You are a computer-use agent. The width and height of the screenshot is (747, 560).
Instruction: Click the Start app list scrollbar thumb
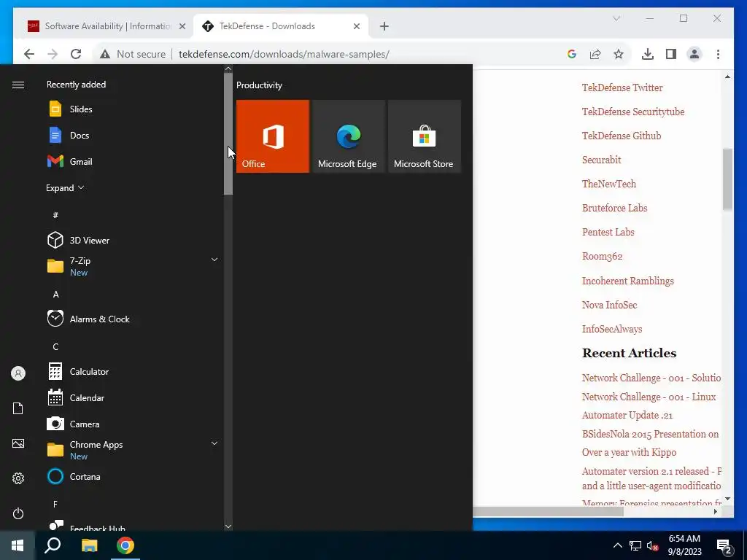click(x=228, y=134)
